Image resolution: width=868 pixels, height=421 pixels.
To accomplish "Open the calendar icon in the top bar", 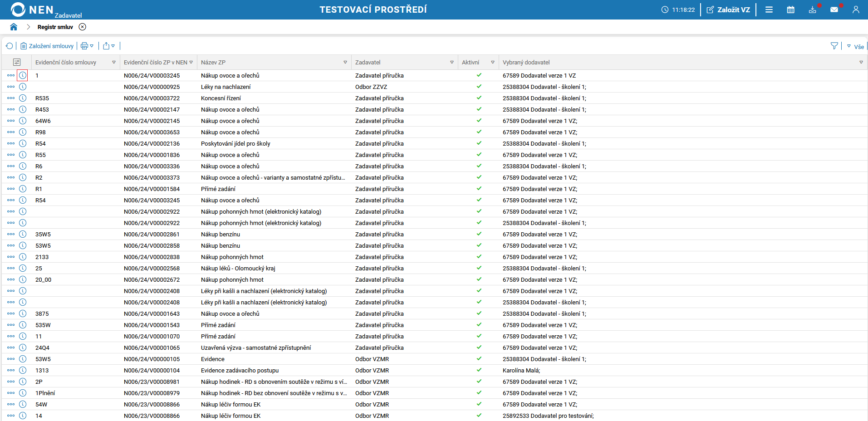I will pyautogui.click(x=790, y=9).
